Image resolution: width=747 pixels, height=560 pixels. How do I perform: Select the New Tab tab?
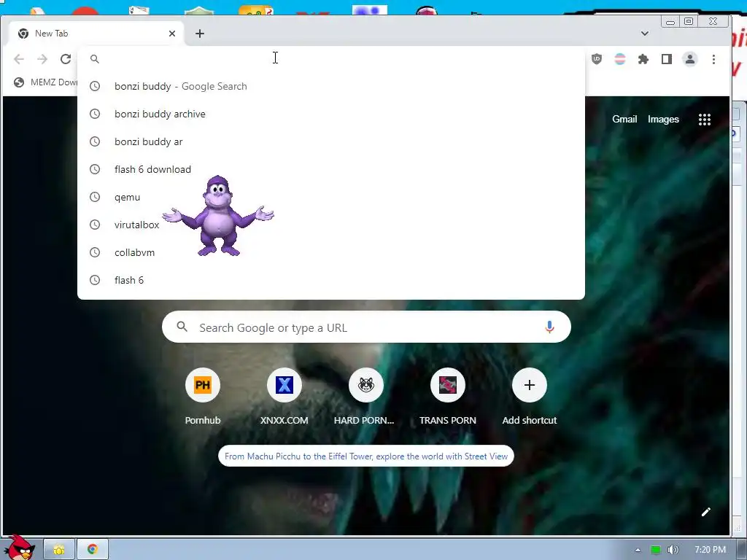click(x=96, y=34)
